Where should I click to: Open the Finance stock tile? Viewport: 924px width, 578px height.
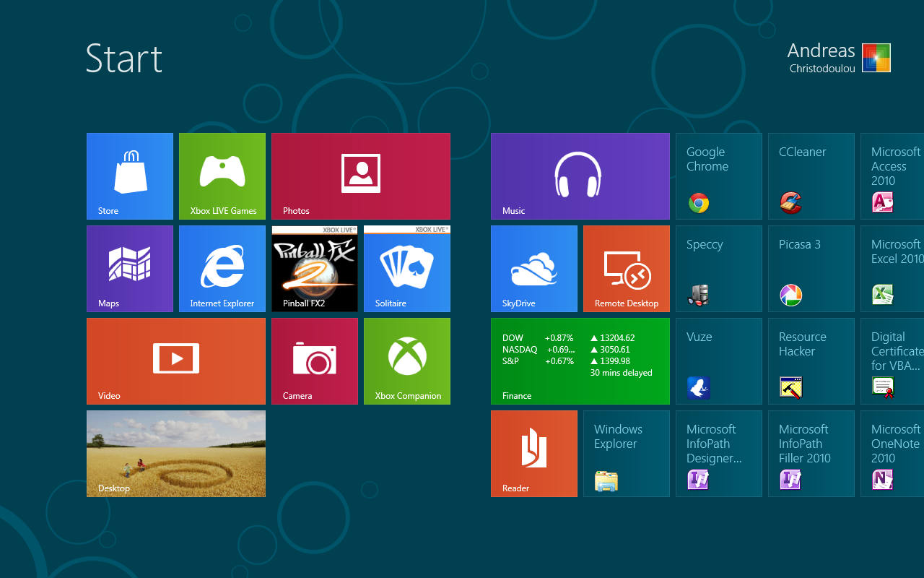tap(580, 361)
